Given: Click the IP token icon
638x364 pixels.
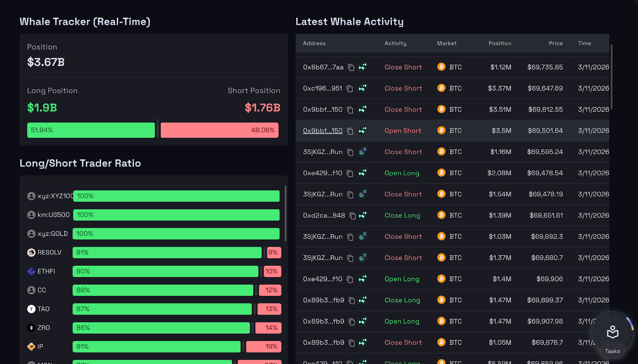Looking at the screenshot, I should tap(31, 346).
